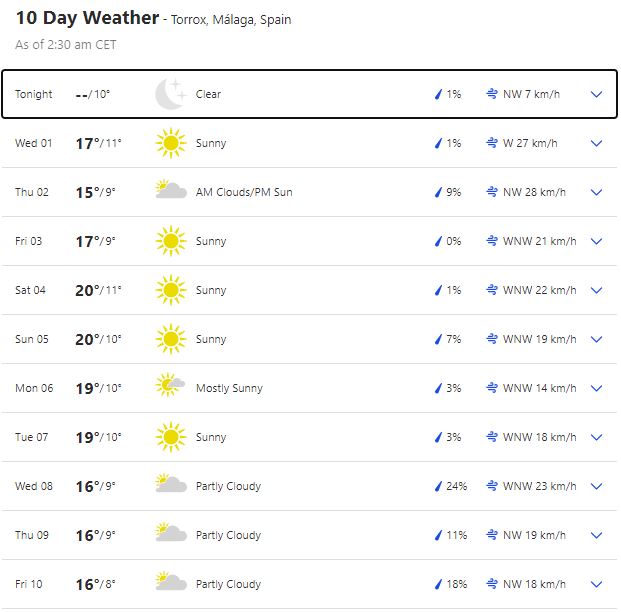The image size is (621, 612).
Task: Expand the Thu 09 forecast chevron
Action: tap(597, 535)
